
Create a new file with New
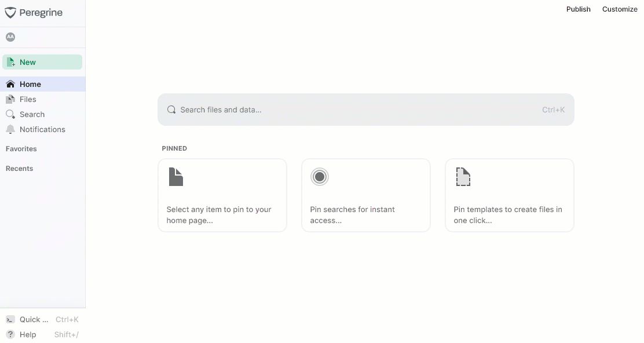[42, 62]
